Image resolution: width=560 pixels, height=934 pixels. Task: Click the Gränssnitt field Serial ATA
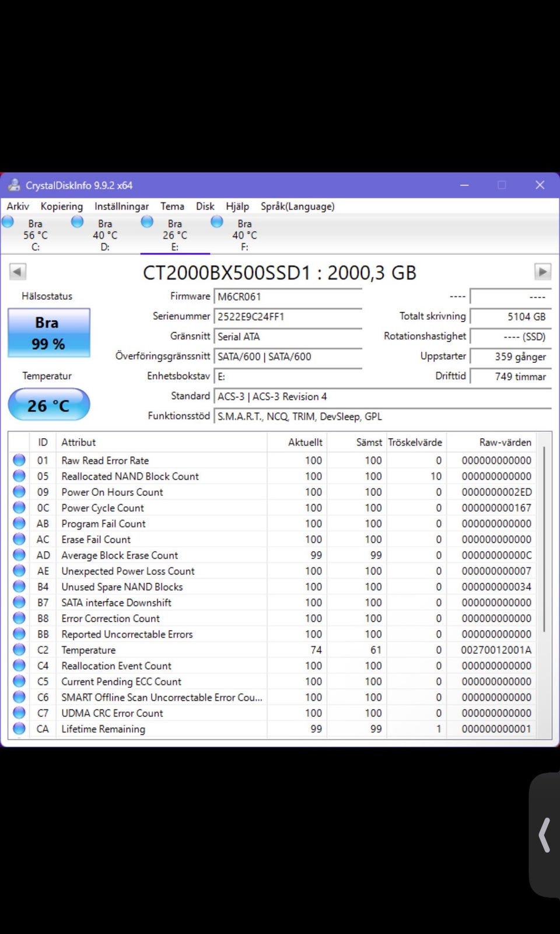[288, 336]
